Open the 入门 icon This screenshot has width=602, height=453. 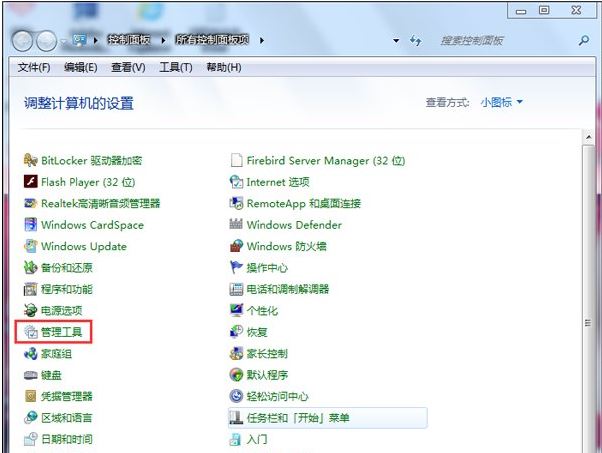point(235,440)
